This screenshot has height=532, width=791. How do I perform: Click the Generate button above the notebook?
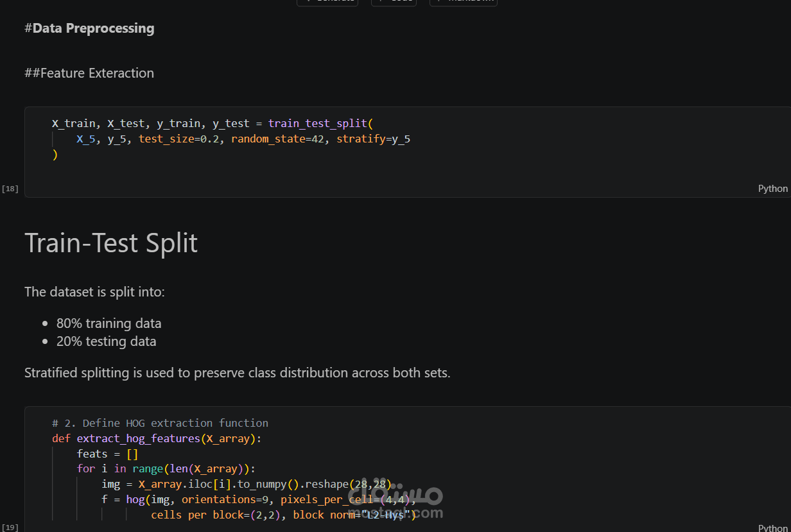click(327, 2)
